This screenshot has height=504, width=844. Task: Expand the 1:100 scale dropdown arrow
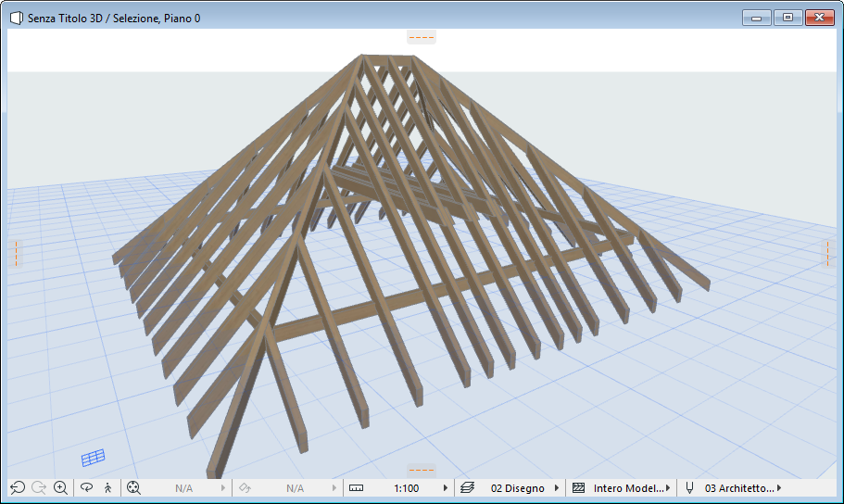[446, 487]
